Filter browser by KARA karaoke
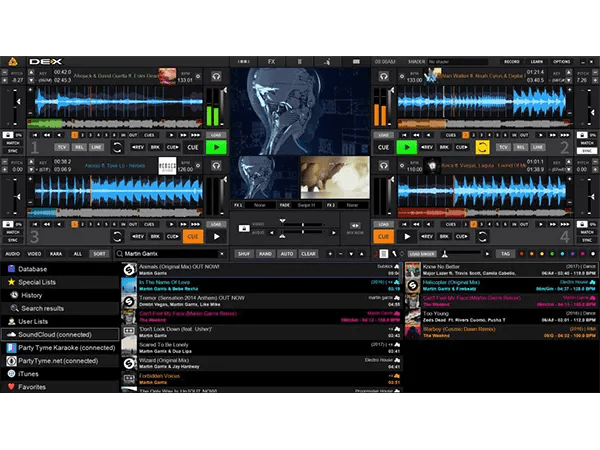The height and width of the screenshot is (450, 600). pyautogui.click(x=56, y=254)
